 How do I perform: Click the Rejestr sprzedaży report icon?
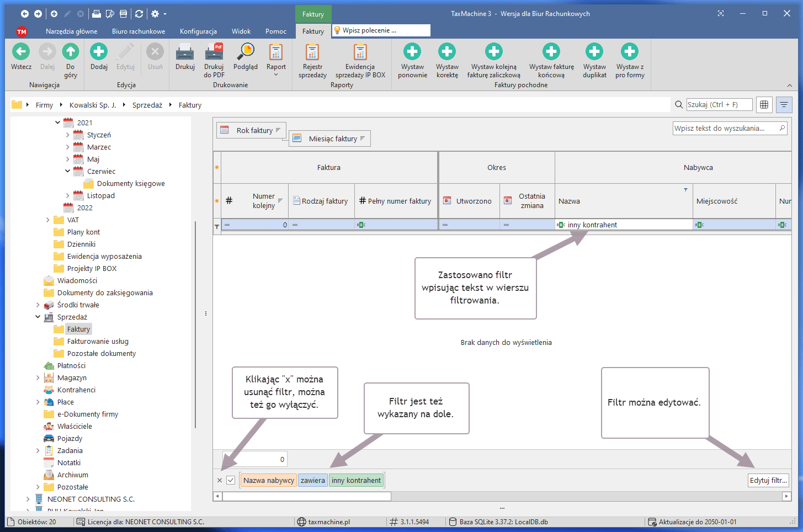click(x=312, y=53)
